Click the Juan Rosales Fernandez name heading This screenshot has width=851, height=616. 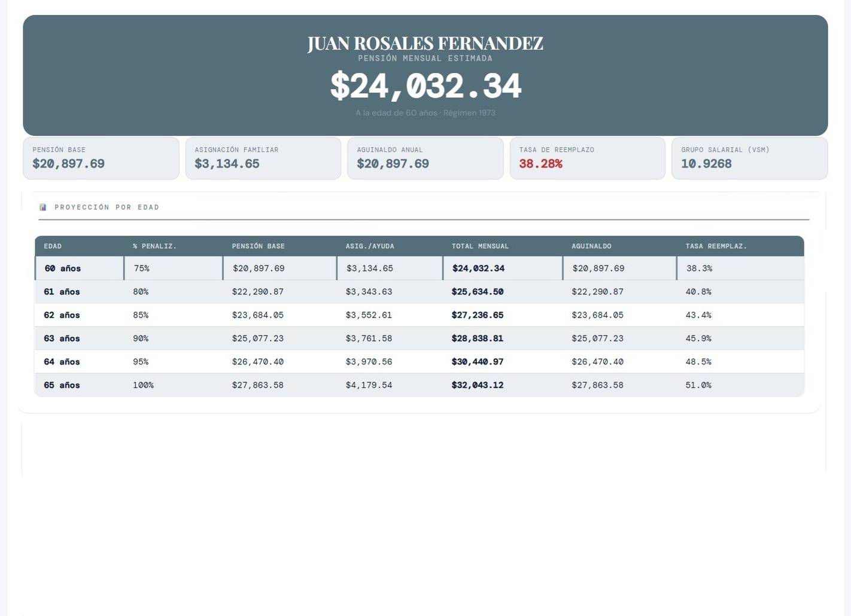point(425,44)
